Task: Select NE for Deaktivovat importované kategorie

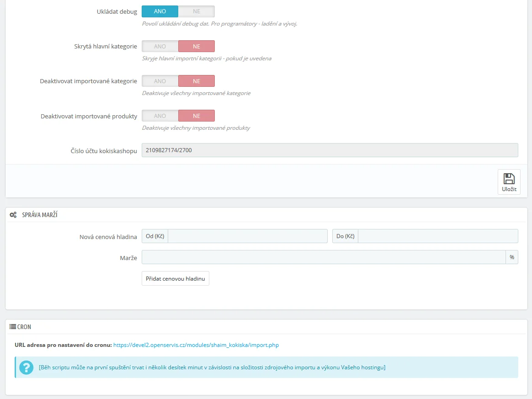Action: [196, 81]
